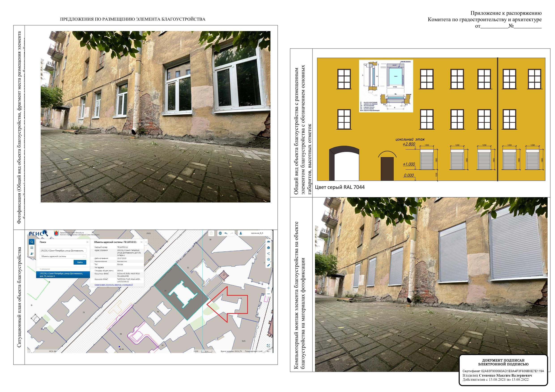Screen dimensions: 555x392
Task: Click the print icon on map toolbar
Action: point(268,248)
